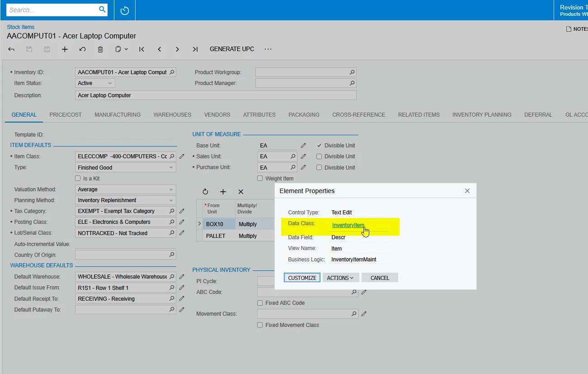Check the Weight Item checkbox
The image size is (588, 374).
[x=260, y=179]
